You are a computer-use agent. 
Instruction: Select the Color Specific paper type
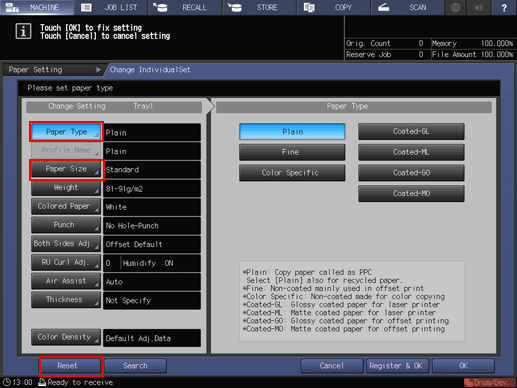coord(292,173)
